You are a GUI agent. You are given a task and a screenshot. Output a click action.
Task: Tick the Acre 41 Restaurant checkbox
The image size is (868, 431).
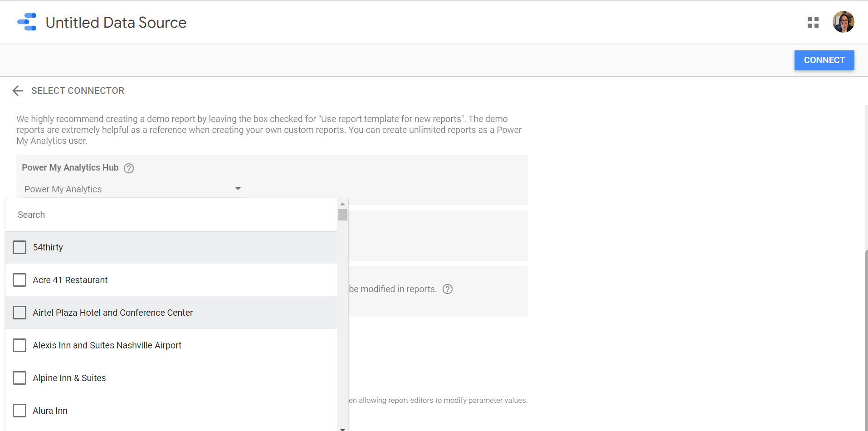(20, 280)
